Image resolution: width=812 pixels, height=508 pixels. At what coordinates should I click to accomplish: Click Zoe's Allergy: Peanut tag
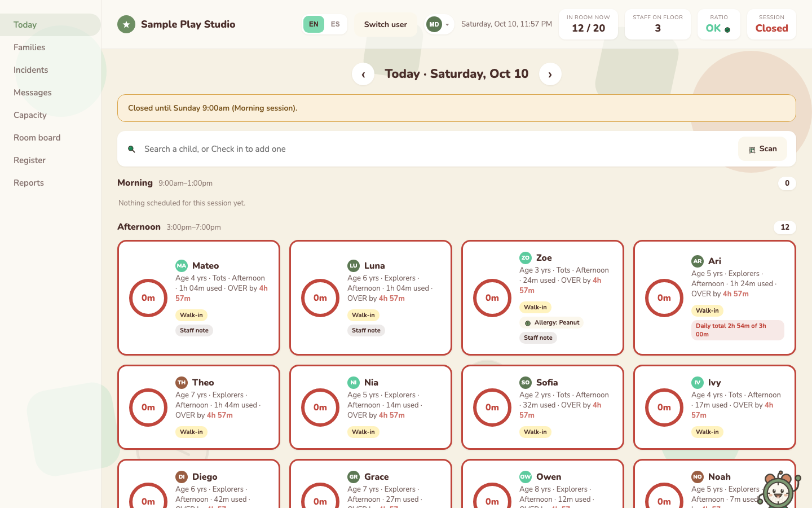click(x=551, y=323)
